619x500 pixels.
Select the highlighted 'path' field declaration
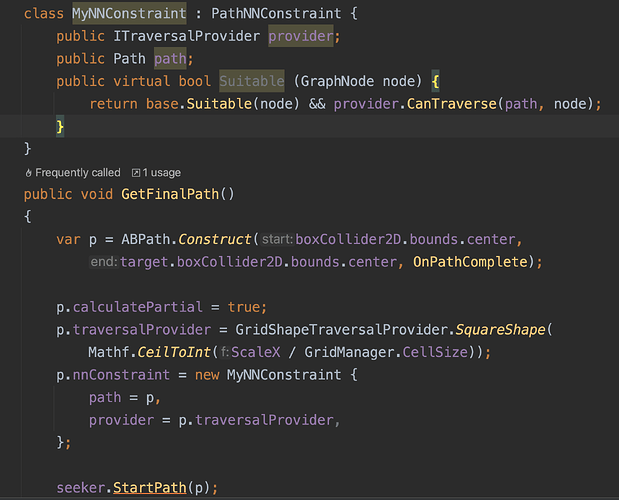pyautogui.click(x=170, y=59)
